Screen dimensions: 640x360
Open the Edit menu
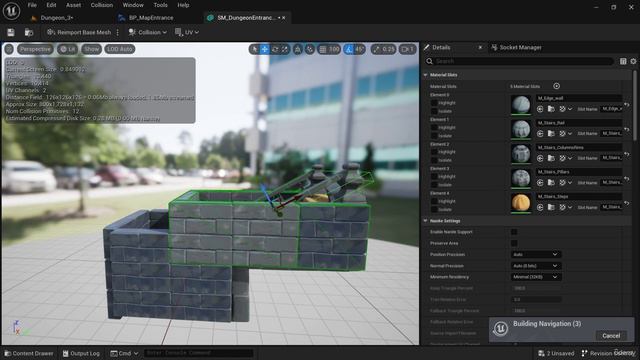(51, 5)
